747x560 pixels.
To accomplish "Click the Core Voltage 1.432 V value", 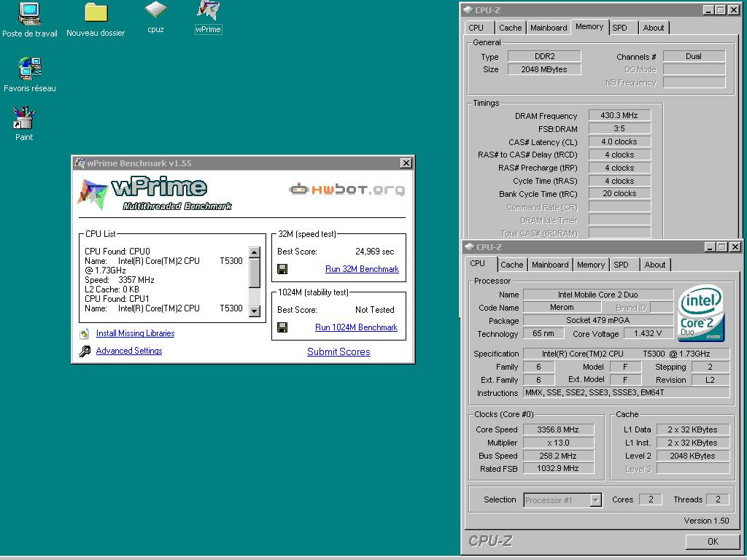I will point(648,334).
